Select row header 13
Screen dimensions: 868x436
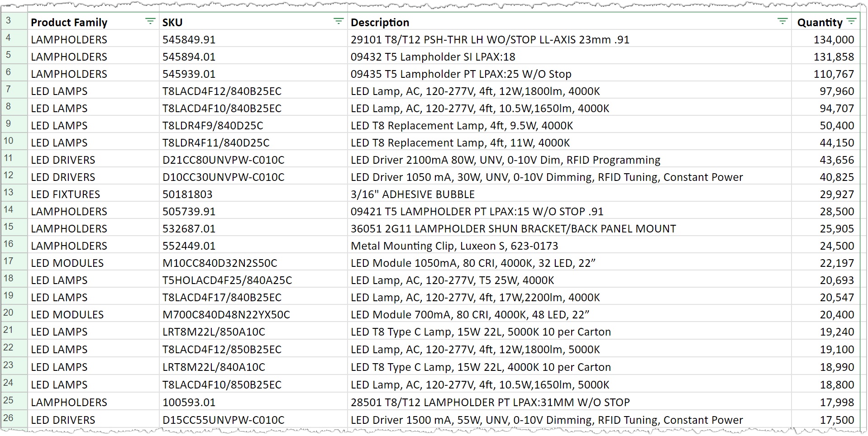pos(9,193)
